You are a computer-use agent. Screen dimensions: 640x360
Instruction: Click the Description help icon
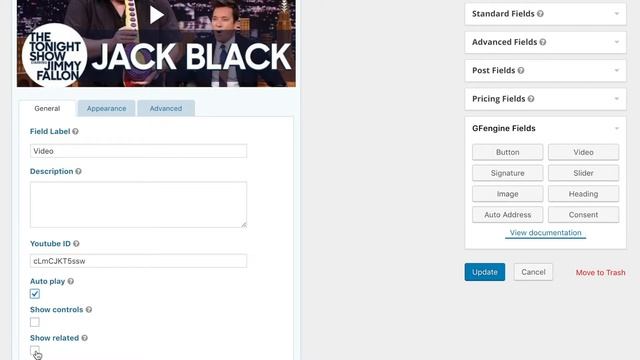(78, 171)
